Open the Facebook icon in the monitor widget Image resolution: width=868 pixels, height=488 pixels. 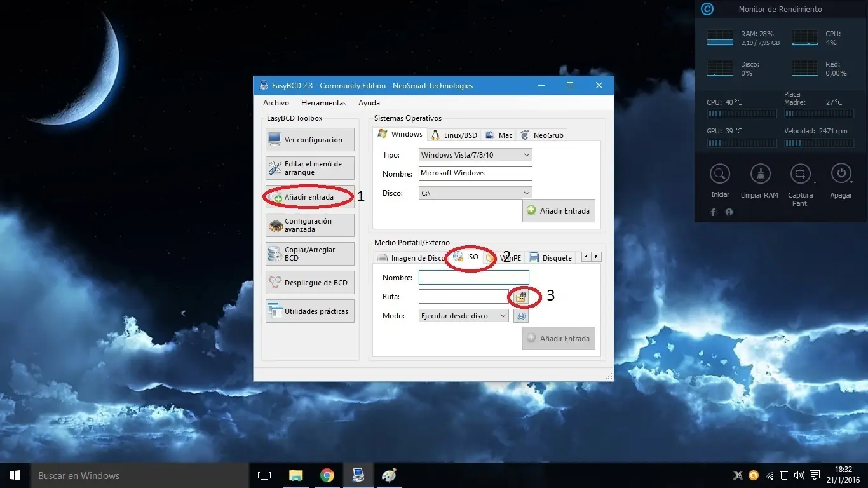click(713, 212)
